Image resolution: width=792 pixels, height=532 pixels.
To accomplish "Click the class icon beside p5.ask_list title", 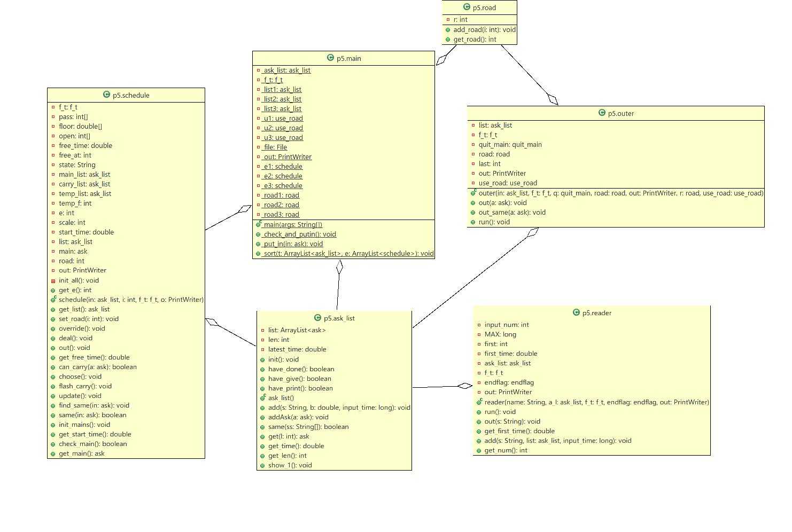I will pos(317,317).
